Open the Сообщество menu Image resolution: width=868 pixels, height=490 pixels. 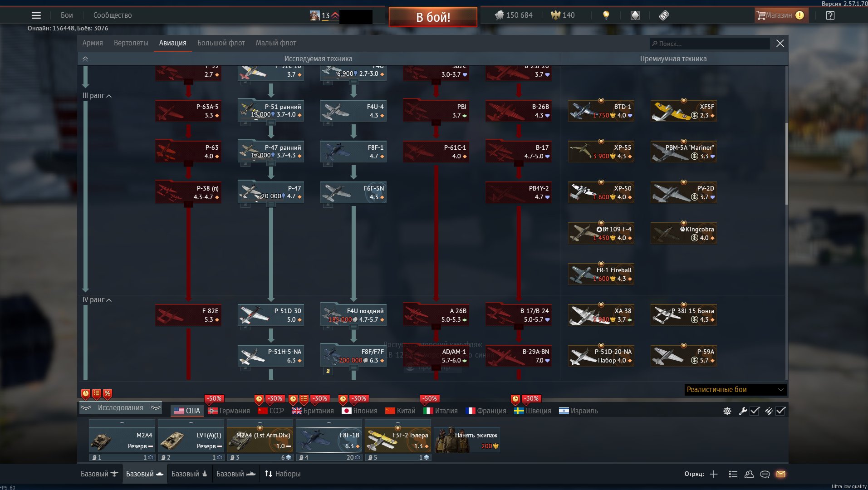[113, 15]
